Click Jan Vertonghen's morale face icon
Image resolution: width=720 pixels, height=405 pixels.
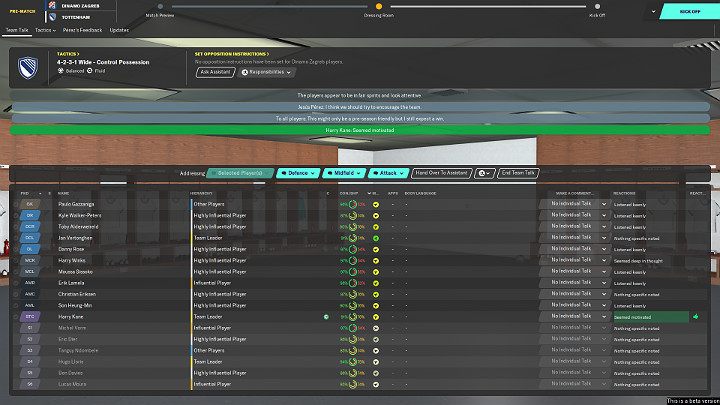click(376, 237)
